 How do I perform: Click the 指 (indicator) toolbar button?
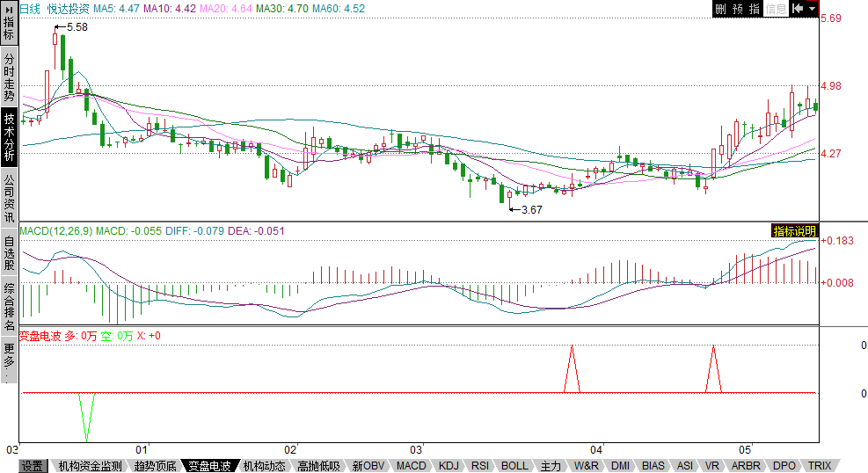coord(755,9)
